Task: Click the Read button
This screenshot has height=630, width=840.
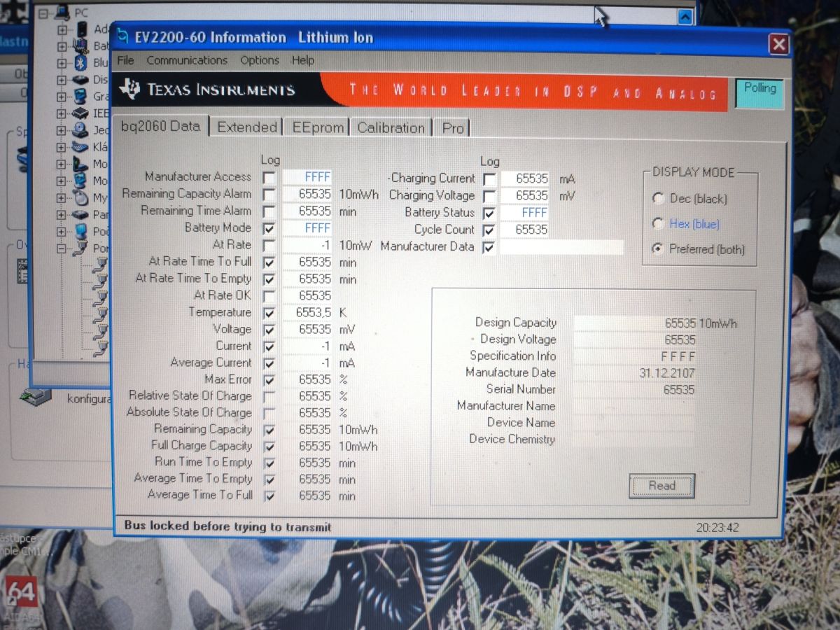Action: [x=661, y=486]
